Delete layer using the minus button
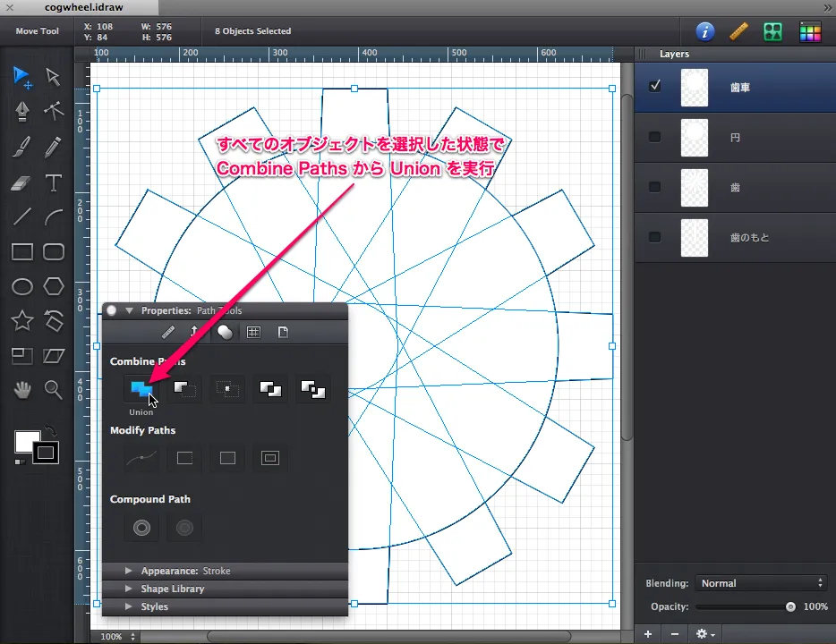Viewport: 836px width, 644px height. [674, 633]
